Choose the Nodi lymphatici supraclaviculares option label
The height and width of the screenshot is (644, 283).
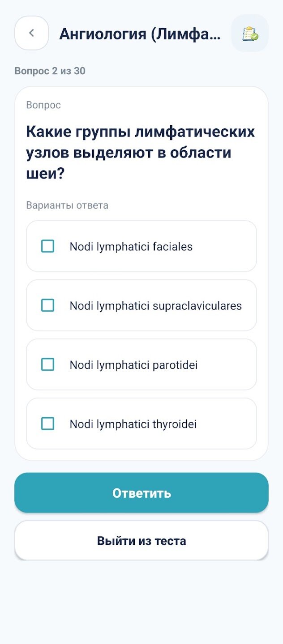(x=155, y=306)
